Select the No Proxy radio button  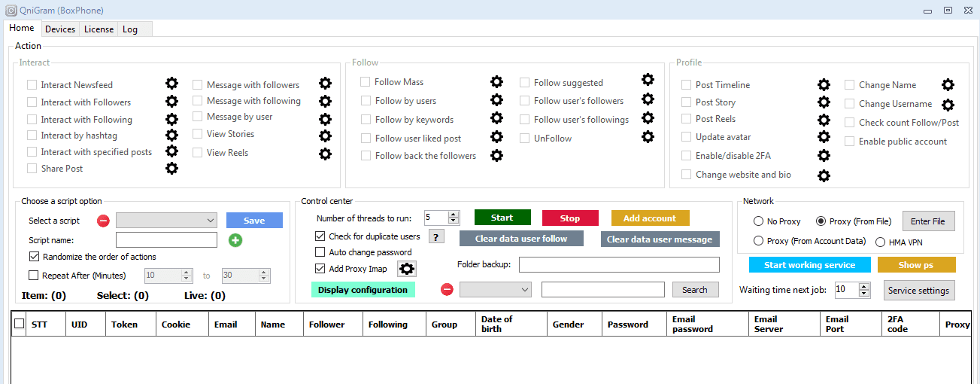pos(758,221)
